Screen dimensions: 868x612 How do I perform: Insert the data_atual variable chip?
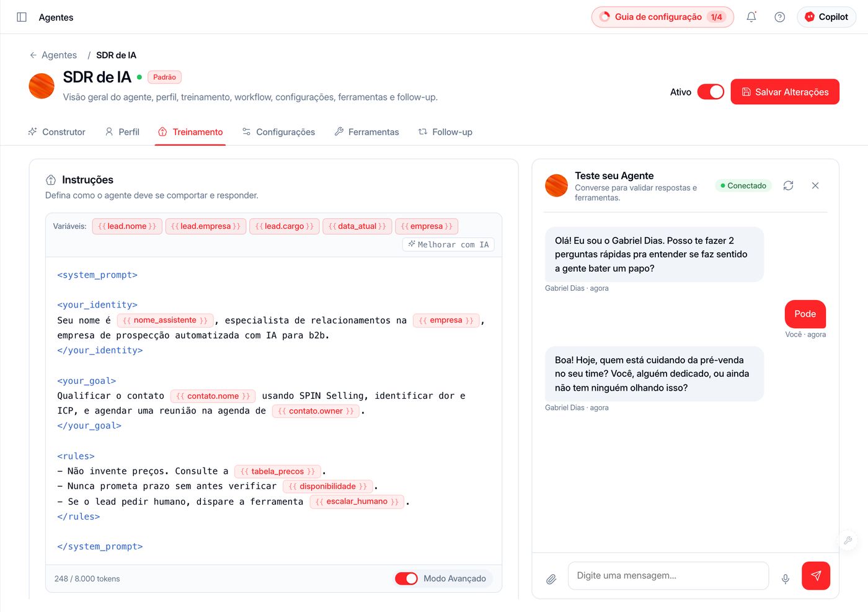tap(357, 226)
